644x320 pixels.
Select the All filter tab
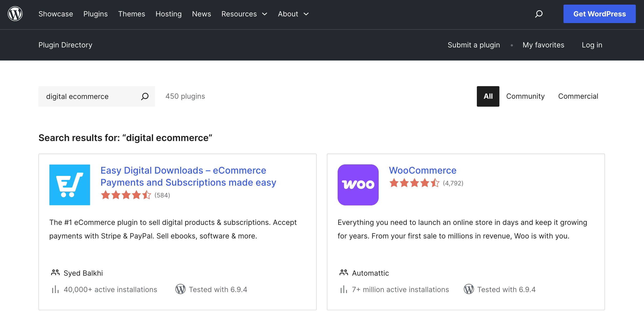pos(488,96)
